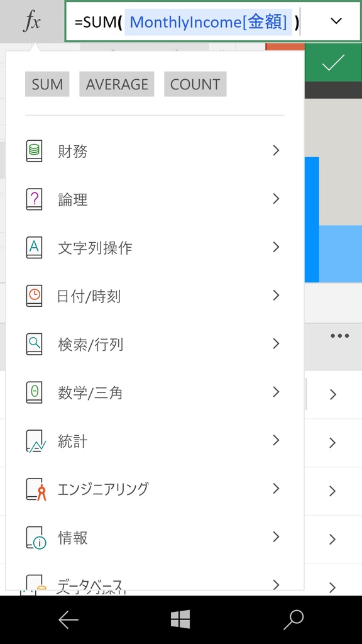362x644 pixels.
Task: Select the 情報 info book icon
Action: coord(36,538)
